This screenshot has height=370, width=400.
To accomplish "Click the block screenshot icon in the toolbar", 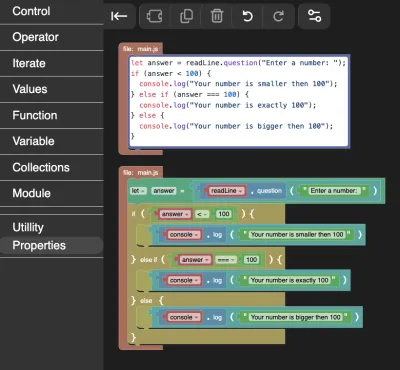I will click(155, 16).
